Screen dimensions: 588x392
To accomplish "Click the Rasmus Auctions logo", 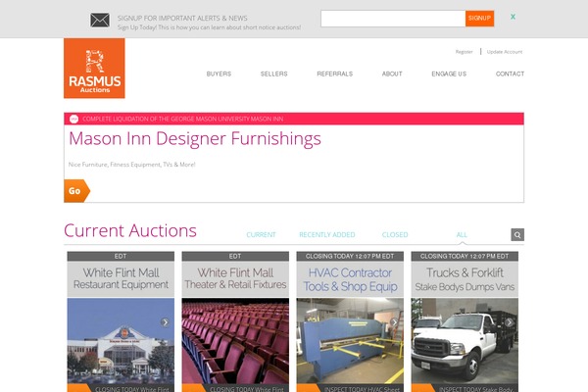I will (x=94, y=69).
